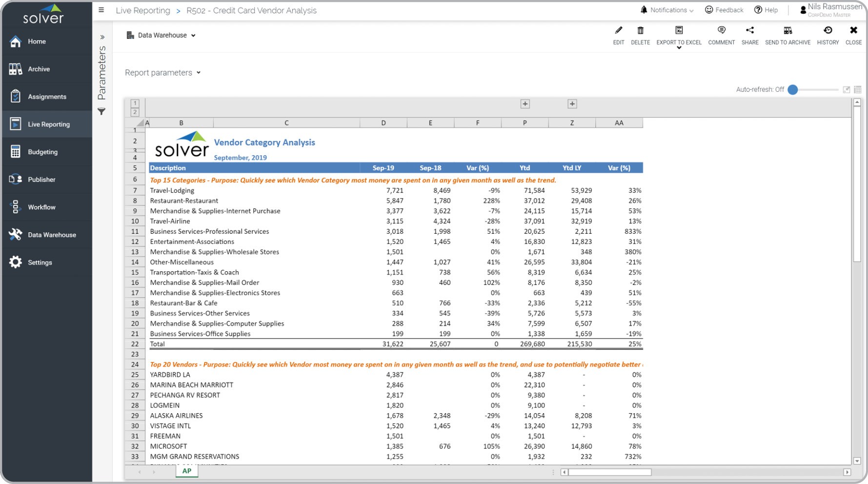Toggle the Auto-refresh switch
Image resolution: width=868 pixels, height=484 pixels.
click(793, 90)
